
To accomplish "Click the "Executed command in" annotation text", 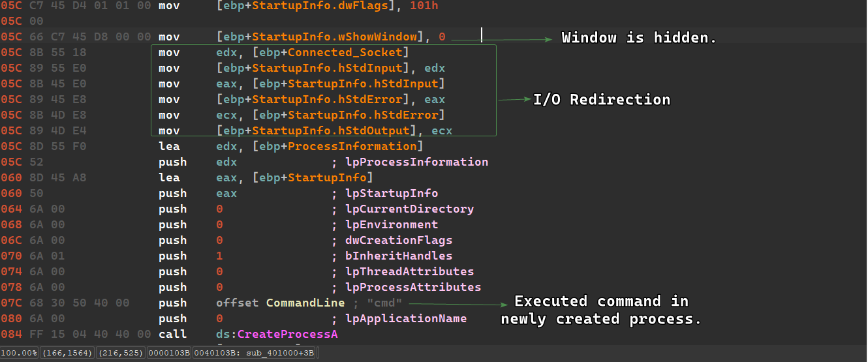I will [601, 301].
